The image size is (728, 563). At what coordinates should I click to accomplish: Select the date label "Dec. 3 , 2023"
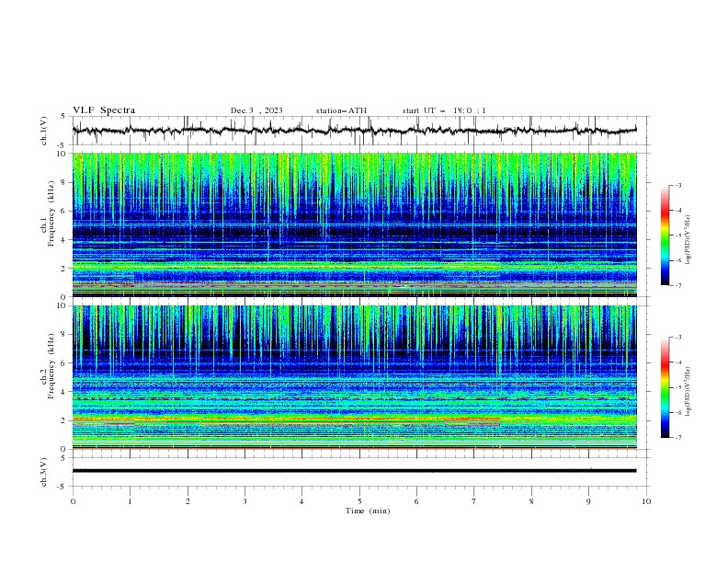tap(256, 110)
